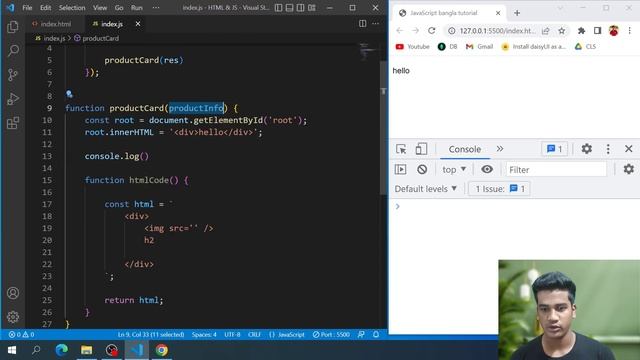Open the top context dropdown in console

[454, 169]
